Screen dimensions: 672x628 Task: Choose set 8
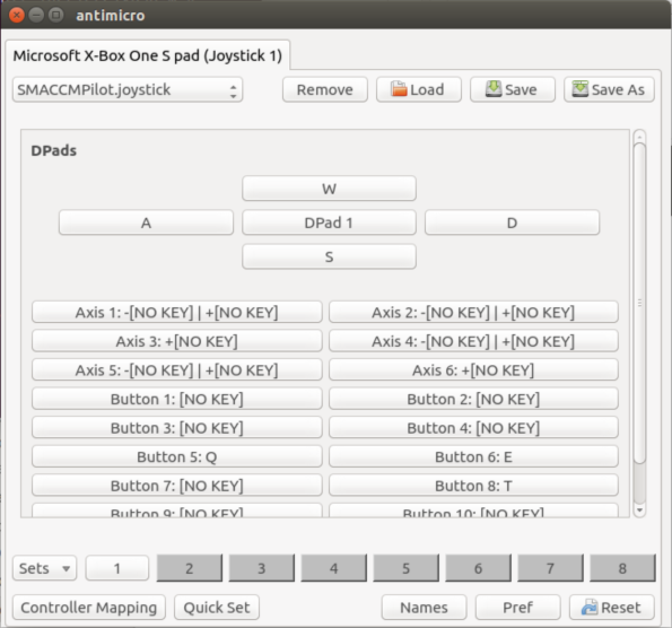(x=622, y=568)
